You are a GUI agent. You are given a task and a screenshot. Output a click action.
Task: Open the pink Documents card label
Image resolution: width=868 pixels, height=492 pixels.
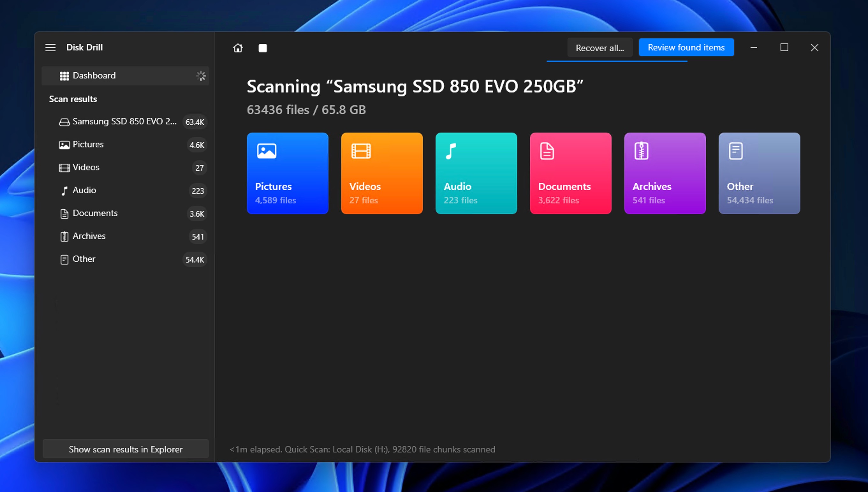tap(564, 186)
